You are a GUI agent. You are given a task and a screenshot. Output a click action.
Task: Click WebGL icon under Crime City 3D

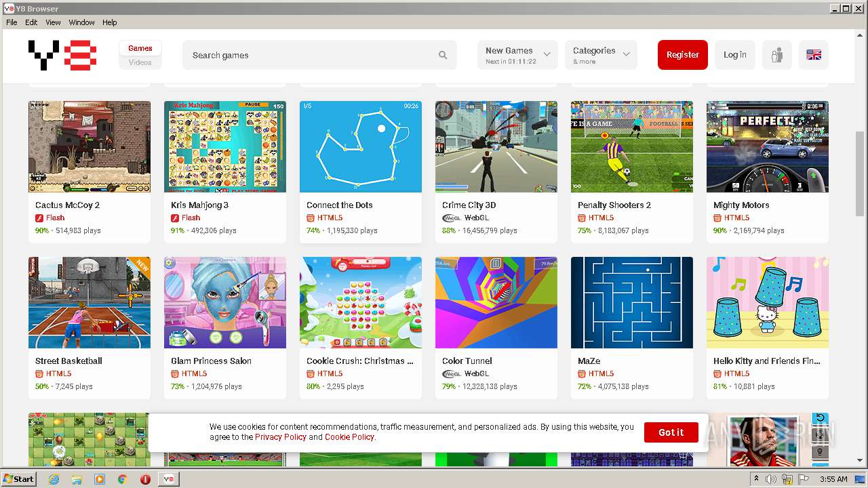point(452,218)
